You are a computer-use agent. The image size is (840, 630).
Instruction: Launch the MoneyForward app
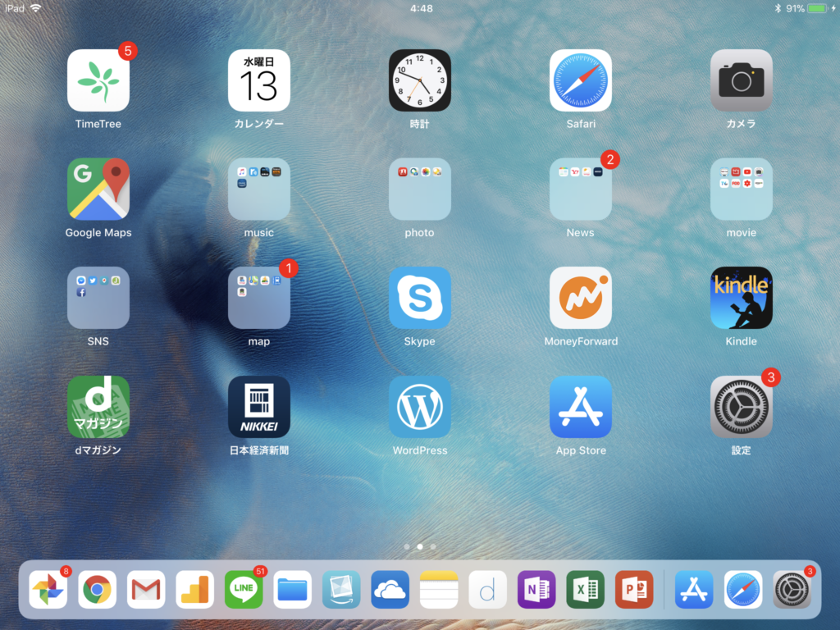pos(580,298)
